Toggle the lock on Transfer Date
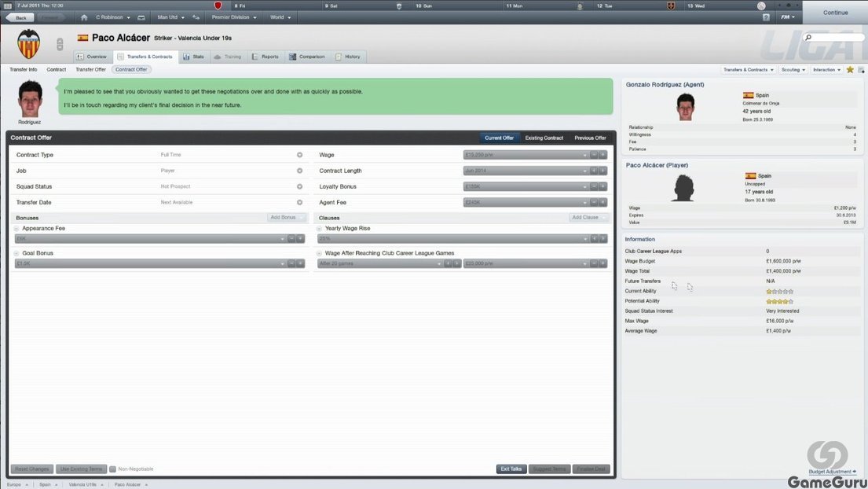868x489 pixels. [x=299, y=203]
